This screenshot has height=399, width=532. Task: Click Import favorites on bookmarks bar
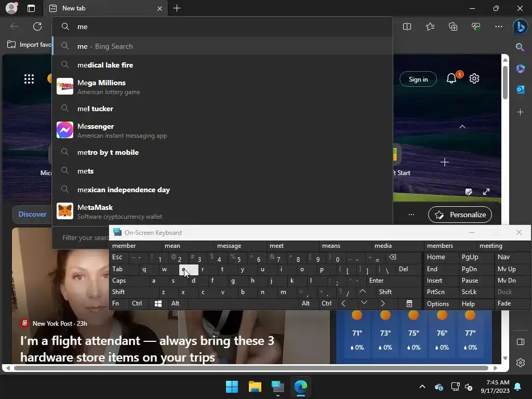pyautogui.click(x=30, y=45)
